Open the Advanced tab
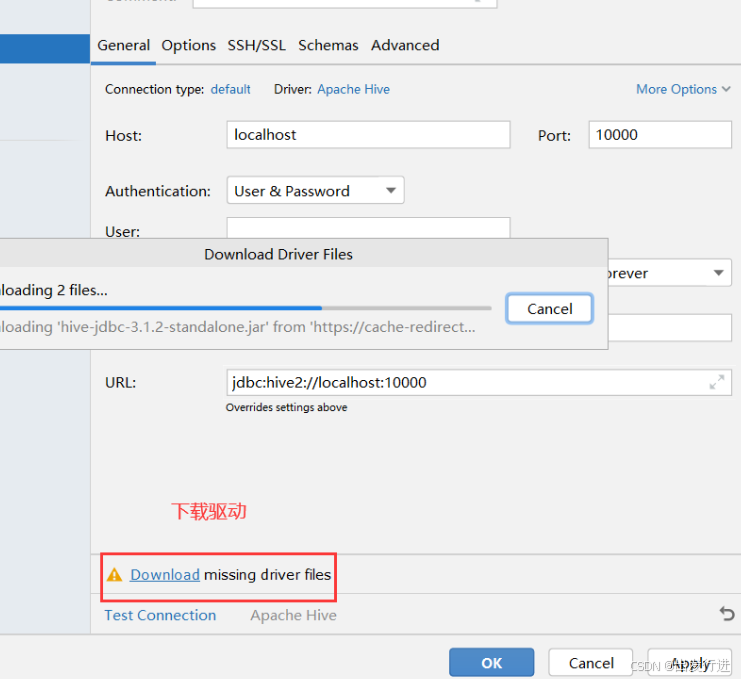741x679 pixels. pos(405,45)
